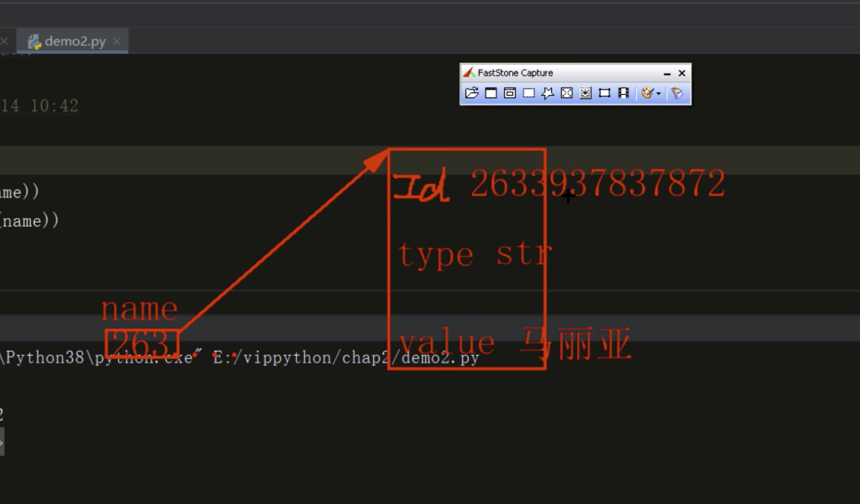Capture a freehand region with FastStone
This screenshot has width=860, height=504.
click(x=548, y=93)
